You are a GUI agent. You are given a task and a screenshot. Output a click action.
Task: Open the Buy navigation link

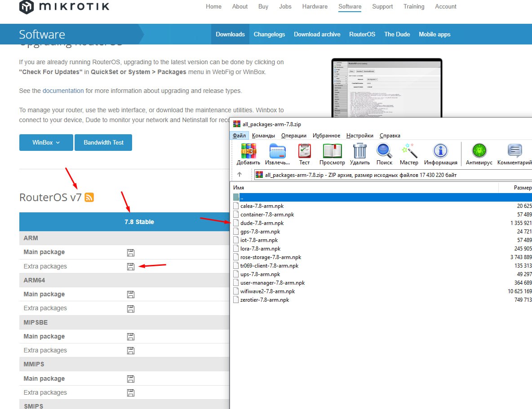tap(263, 6)
